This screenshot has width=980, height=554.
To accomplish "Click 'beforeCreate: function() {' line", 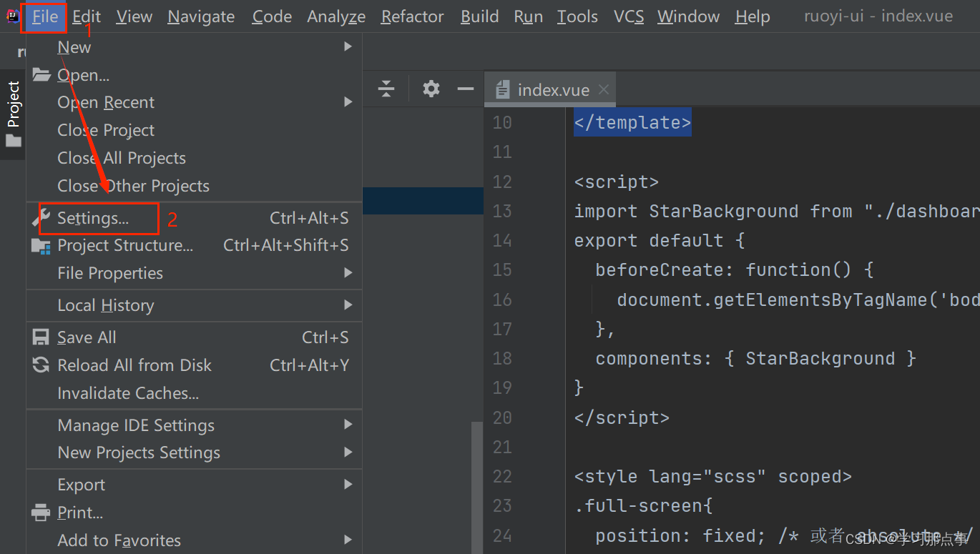I will coord(735,269).
